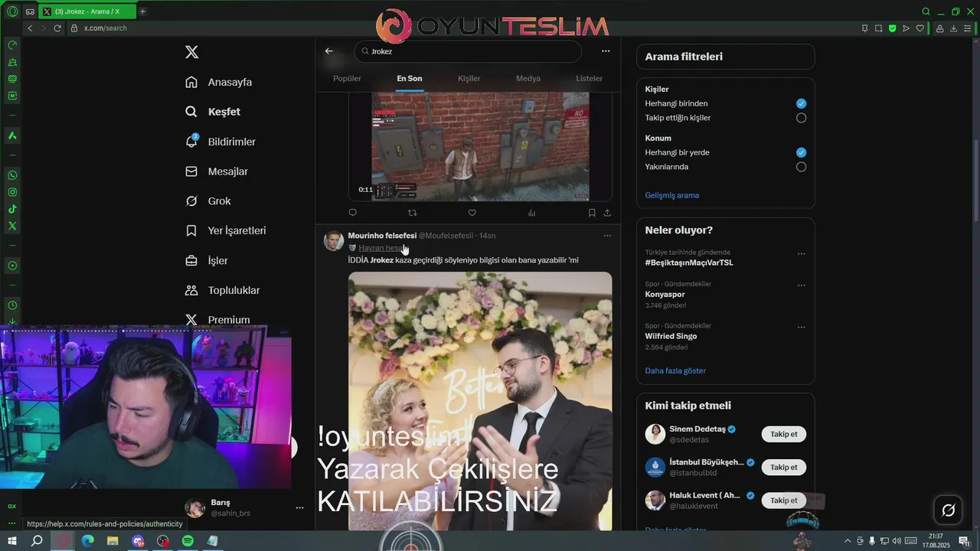Click the tab search magnifier icon

click(926, 11)
